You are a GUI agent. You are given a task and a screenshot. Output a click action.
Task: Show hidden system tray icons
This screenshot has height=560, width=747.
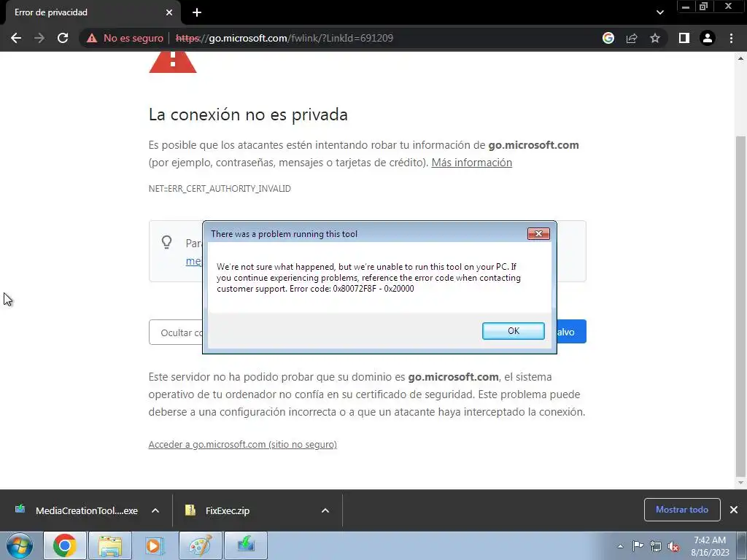[620, 546]
